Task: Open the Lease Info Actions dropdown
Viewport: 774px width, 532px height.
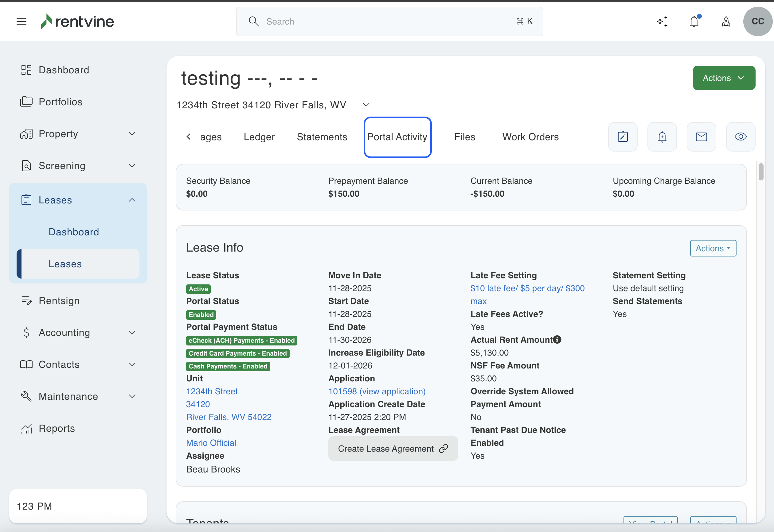Action: (x=713, y=248)
